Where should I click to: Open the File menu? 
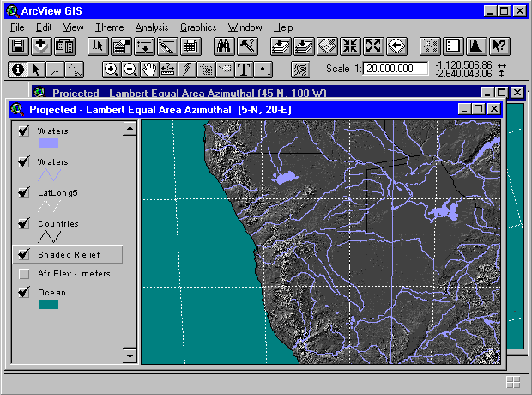17,27
